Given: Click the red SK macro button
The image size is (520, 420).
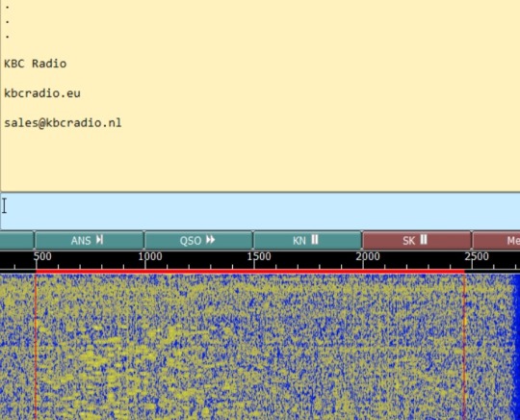Looking at the screenshot, I should point(417,240).
